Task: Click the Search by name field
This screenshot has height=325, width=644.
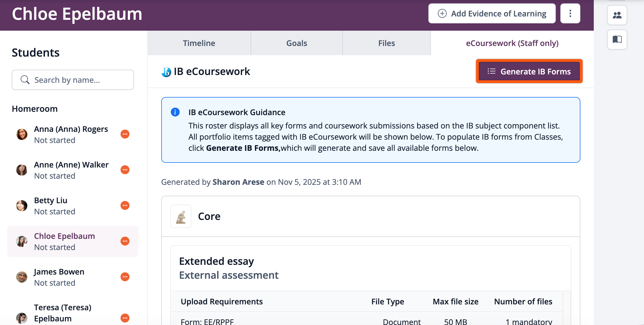Action: pyautogui.click(x=73, y=80)
